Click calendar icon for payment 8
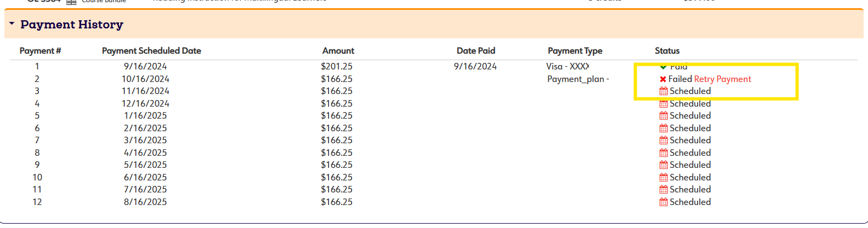The height and width of the screenshot is (228, 868). (x=663, y=153)
